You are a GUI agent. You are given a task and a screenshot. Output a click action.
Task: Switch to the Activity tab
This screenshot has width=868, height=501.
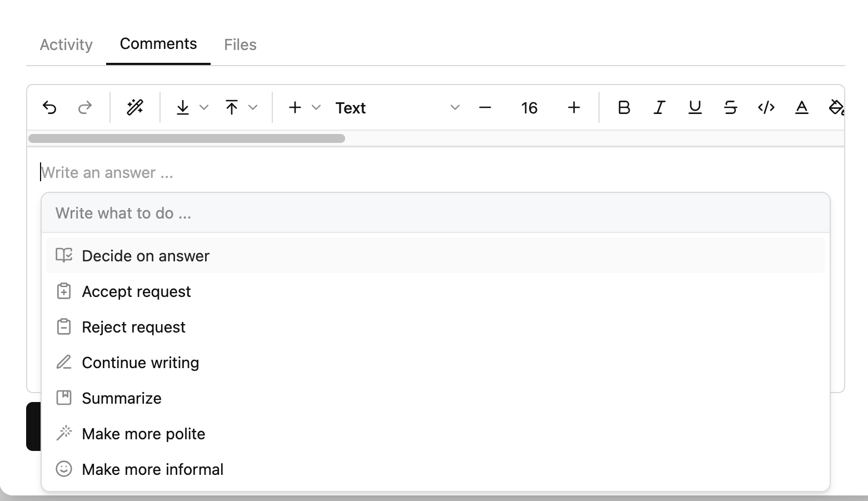point(66,44)
